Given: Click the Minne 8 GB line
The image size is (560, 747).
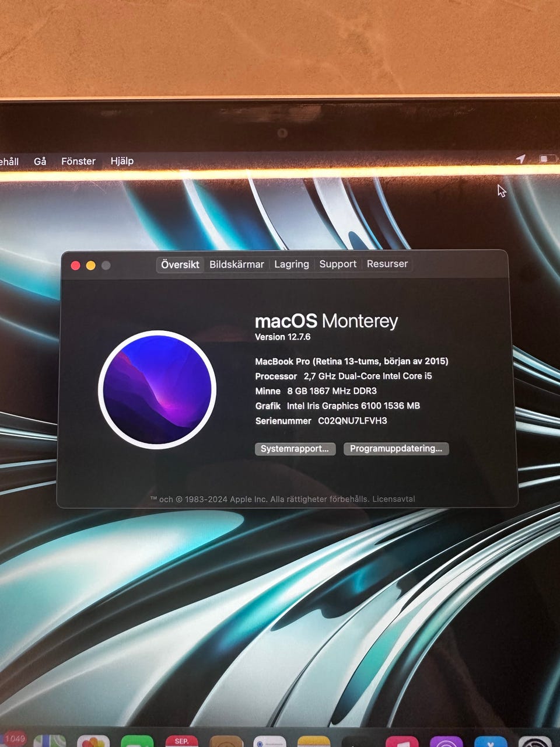Looking at the screenshot, I should coord(316,391).
